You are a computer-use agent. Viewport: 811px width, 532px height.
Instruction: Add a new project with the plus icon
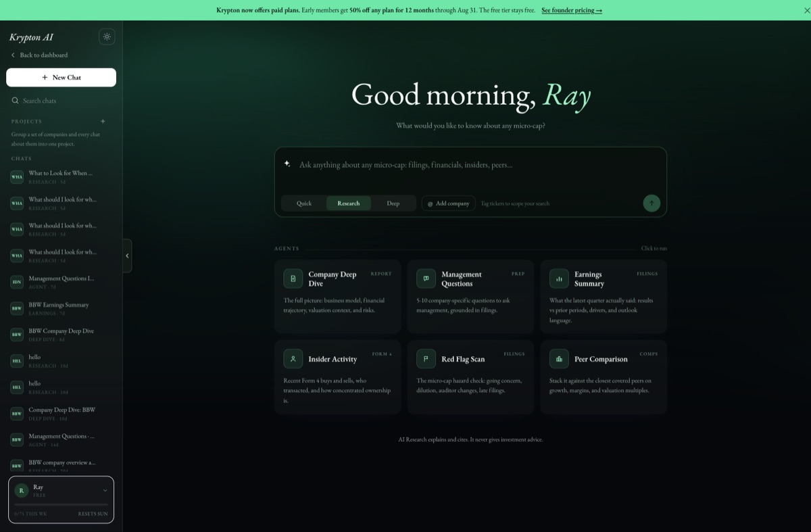pos(103,122)
